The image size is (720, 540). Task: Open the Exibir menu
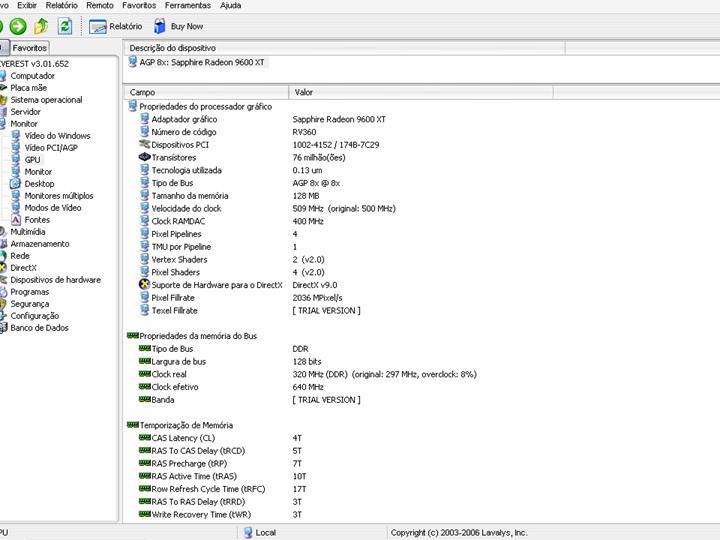(27, 6)
